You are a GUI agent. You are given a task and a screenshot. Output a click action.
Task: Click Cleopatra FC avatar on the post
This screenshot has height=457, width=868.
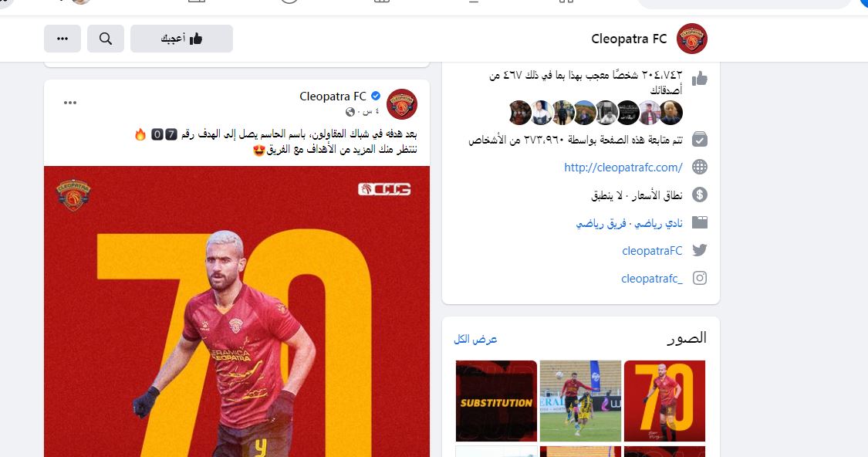[402, 104]
